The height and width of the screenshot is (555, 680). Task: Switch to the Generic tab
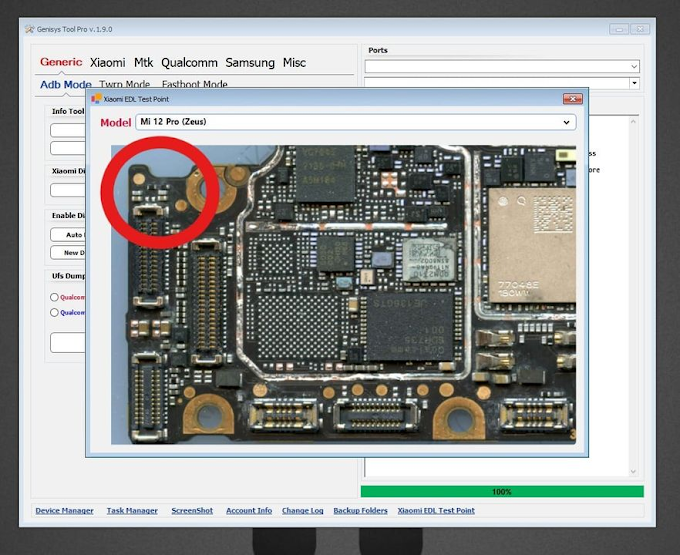point(61,62)
